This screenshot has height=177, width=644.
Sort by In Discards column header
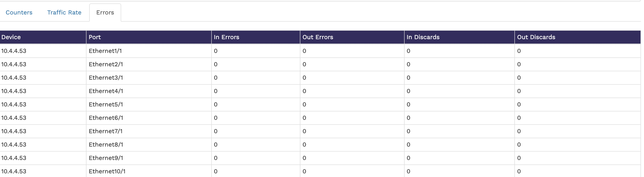click(423, 37)
